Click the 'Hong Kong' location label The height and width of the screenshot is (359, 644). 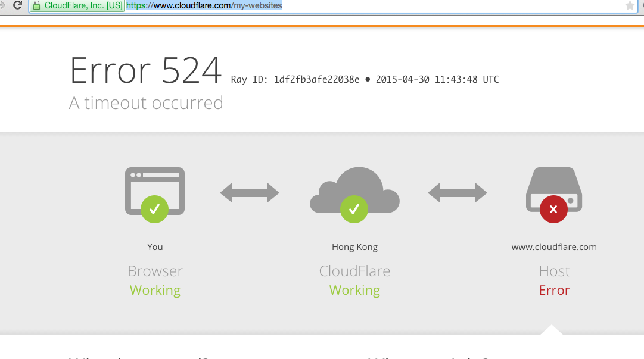point(354,248)
